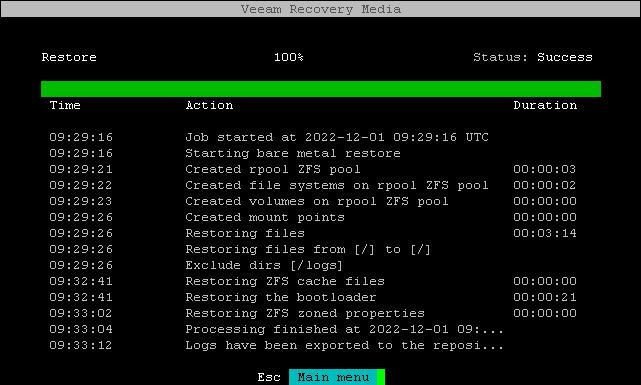Click the Esc key label
641x385 pixels.
(269, 377)
